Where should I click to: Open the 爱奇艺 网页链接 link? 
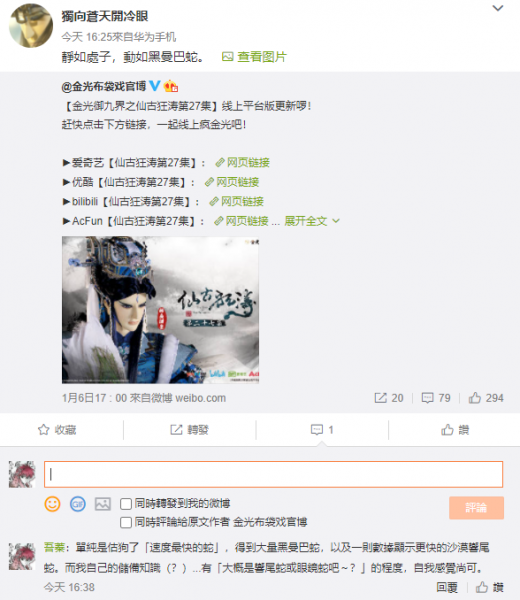point(243,163)
